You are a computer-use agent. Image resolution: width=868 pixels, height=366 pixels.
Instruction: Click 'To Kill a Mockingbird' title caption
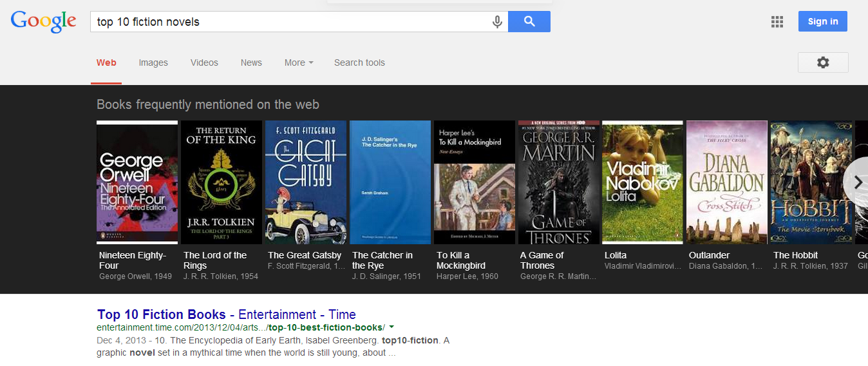pyautogui.click(x=461, y=260)
